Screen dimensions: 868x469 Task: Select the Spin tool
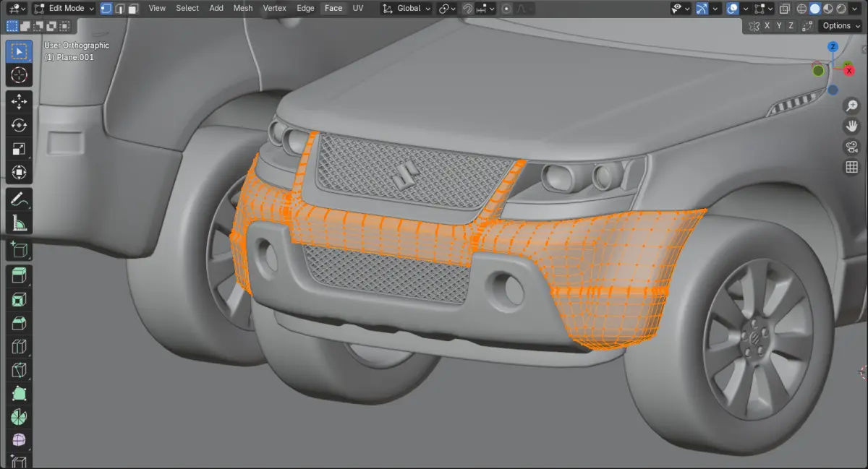pyautogui.click(x=20, y=417)
